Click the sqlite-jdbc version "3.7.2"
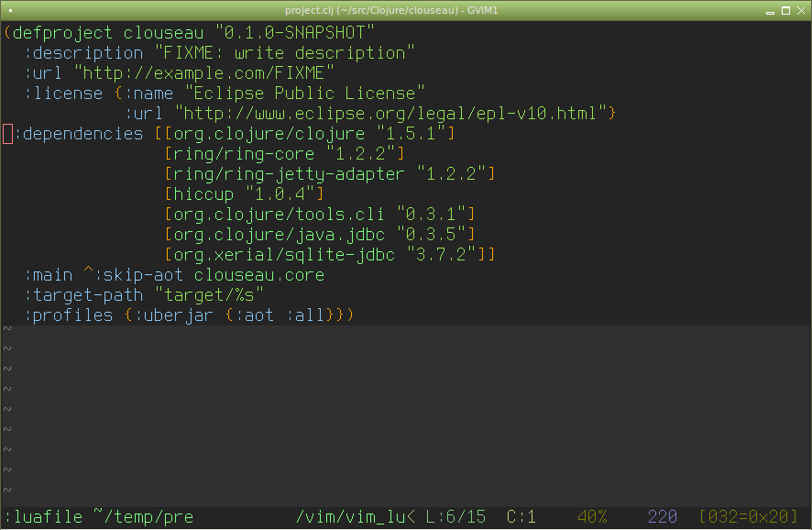Viewport: 812px width, 530px height. point(441,256)
